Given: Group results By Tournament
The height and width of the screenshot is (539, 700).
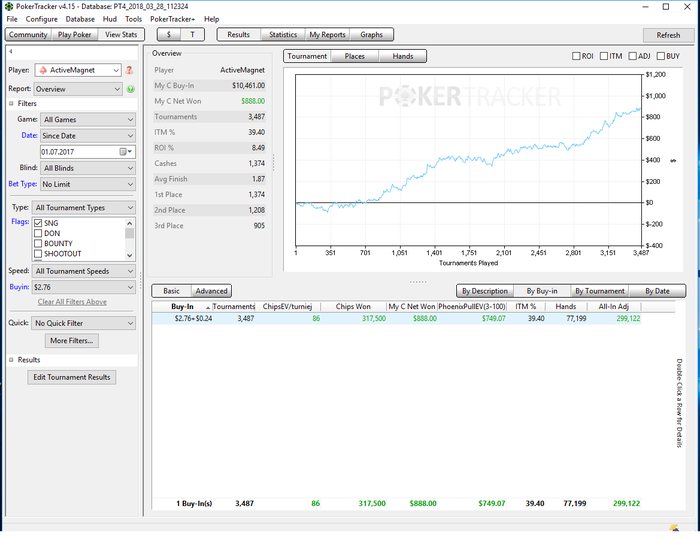Looking at the screenshot, I should click(x=600, y=291).
